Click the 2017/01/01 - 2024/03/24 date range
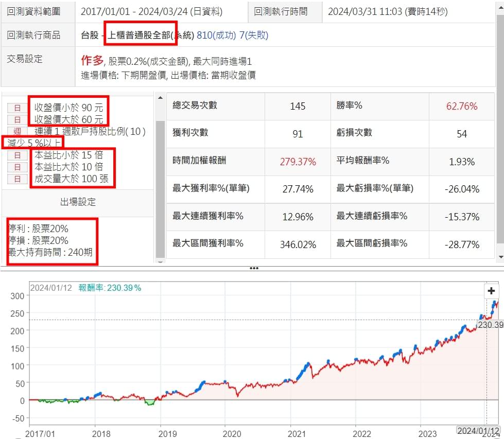The height and width of the screenshot is (439, 504). 152,11
